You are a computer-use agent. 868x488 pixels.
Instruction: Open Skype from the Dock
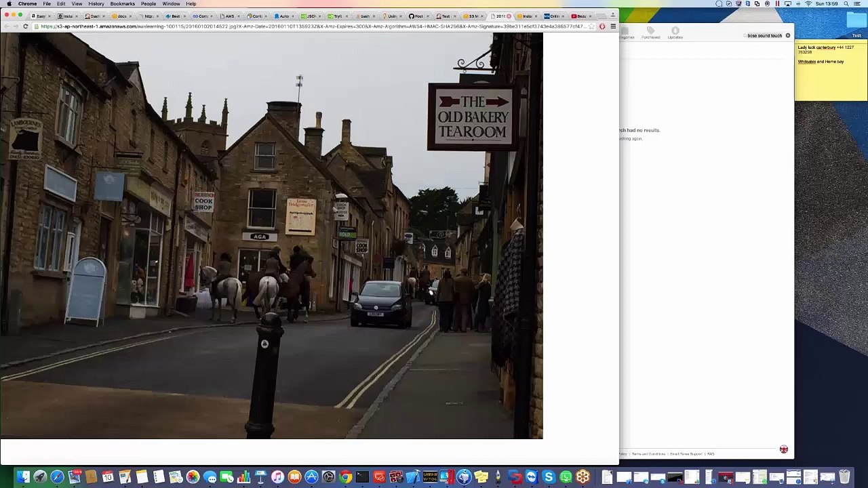(x=549, y=477)
